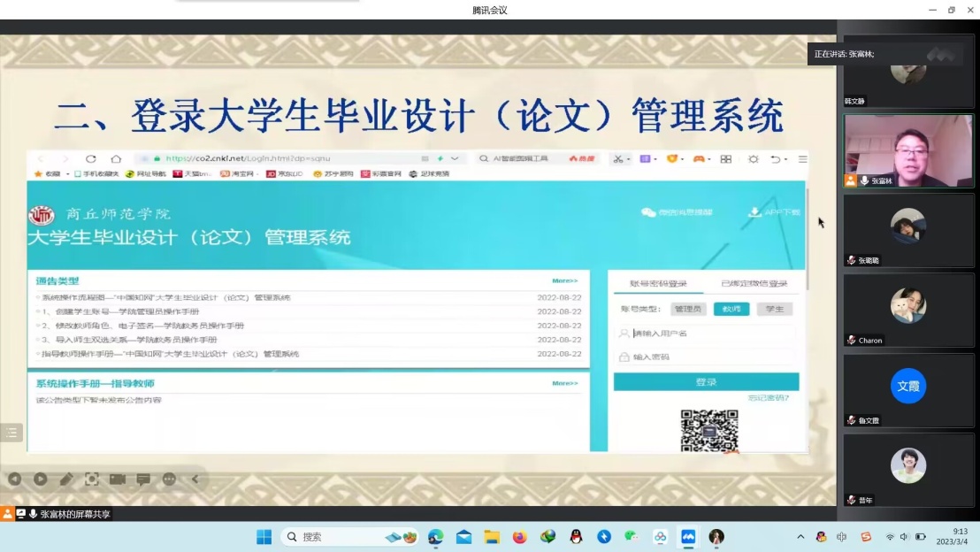
Task: Click the previous slide arrow in slideshow toolbar
Action: point(14,479)
